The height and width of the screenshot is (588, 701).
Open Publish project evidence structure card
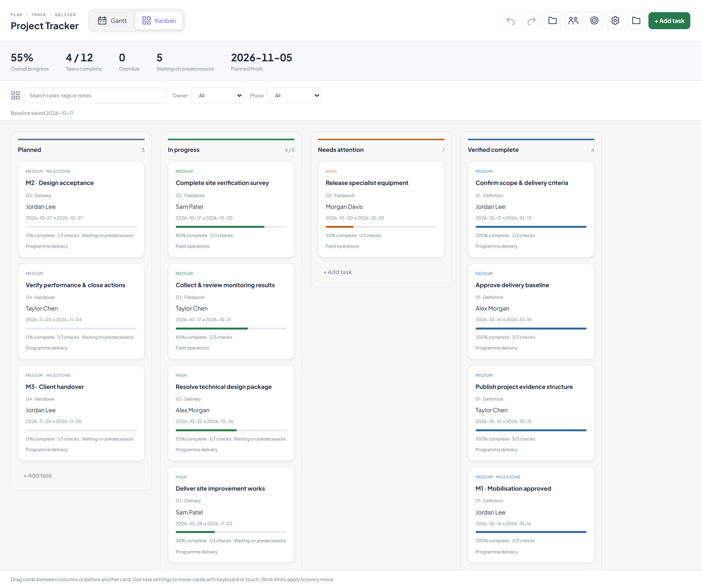click(x=531, y=413)
